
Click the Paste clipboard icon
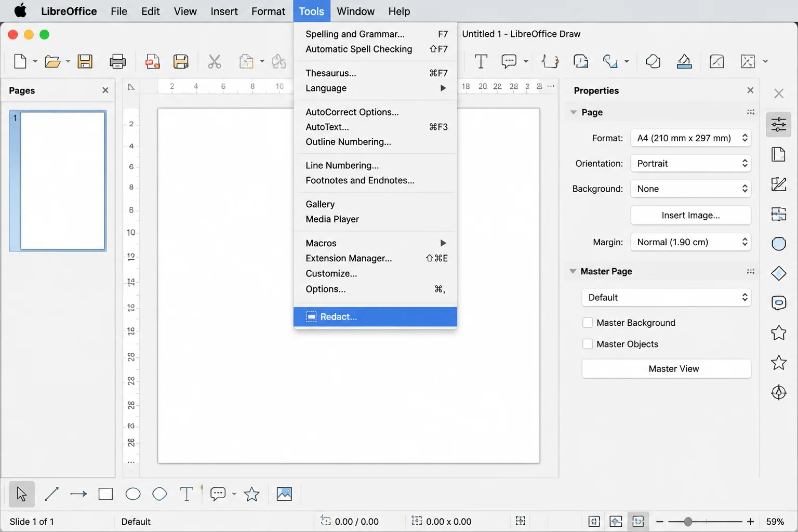(246, 61)
